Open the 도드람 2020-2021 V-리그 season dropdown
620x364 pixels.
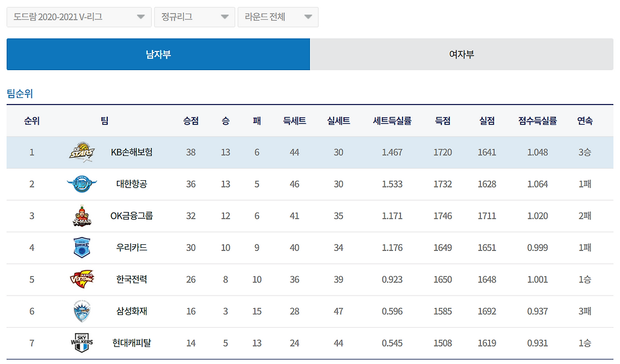tap(79, 17)
